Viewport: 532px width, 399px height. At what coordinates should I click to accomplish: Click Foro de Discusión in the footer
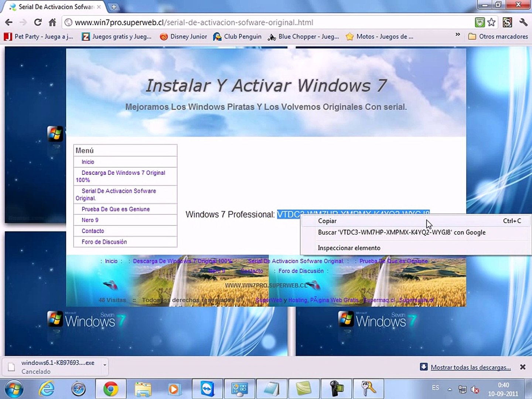301,271
